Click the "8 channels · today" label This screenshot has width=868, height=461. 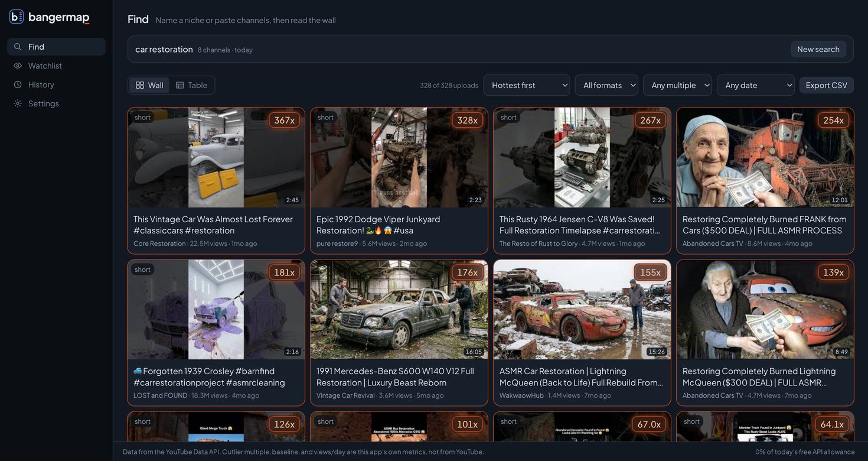[225, 50]
